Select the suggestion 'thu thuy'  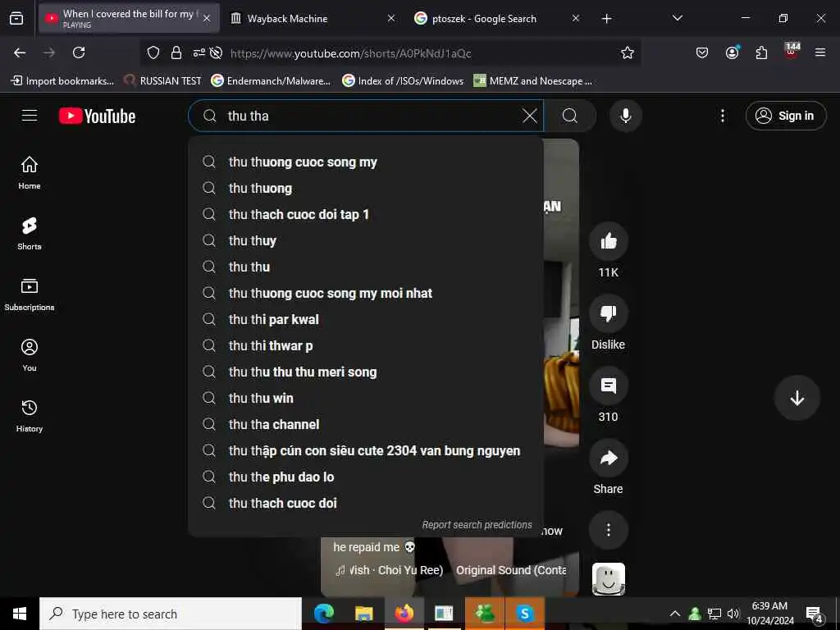click(365, 240)
